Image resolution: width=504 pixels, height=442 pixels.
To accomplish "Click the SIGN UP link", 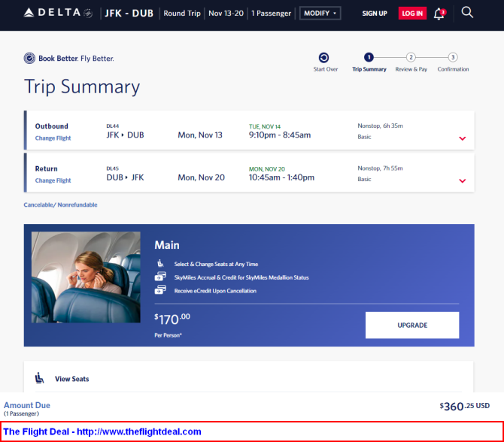I will tap(375, 14).
